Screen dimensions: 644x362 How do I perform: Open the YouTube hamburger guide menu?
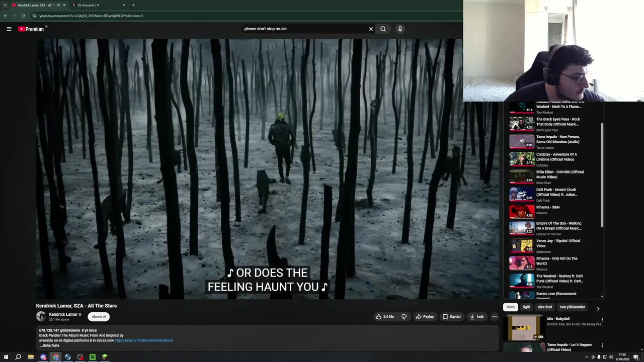[9, 29]
